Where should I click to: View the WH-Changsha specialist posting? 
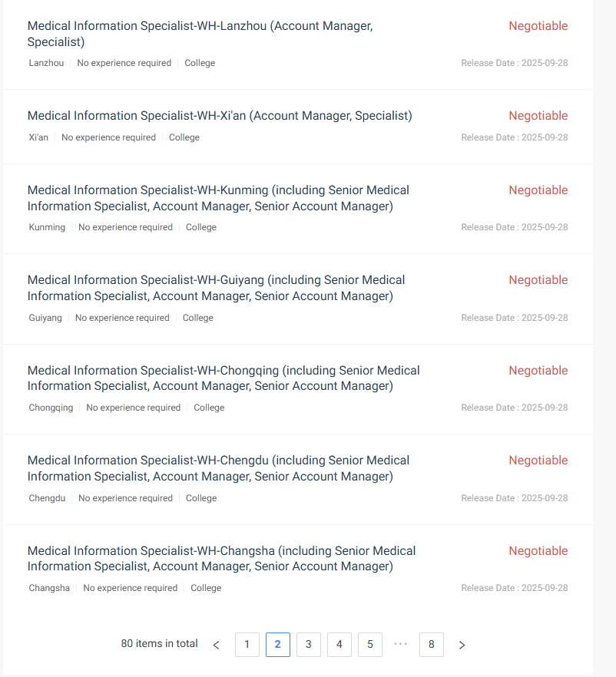[221, 559]
